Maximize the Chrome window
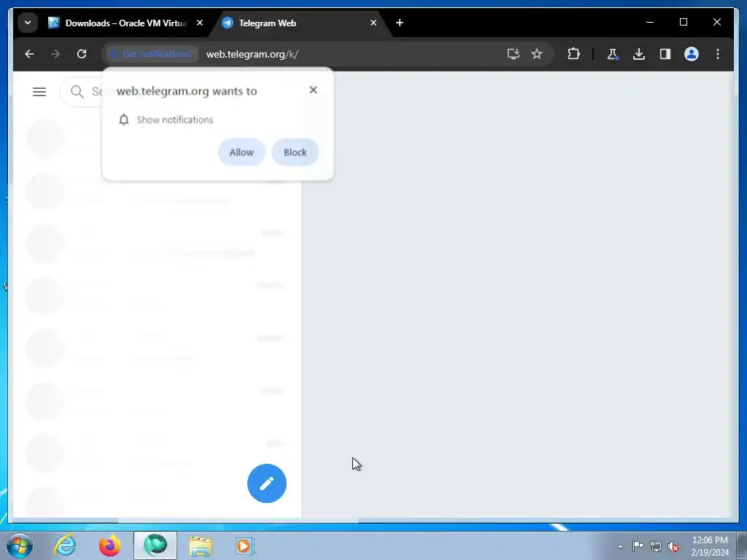 pyautogui.click(x=683, y=23)
